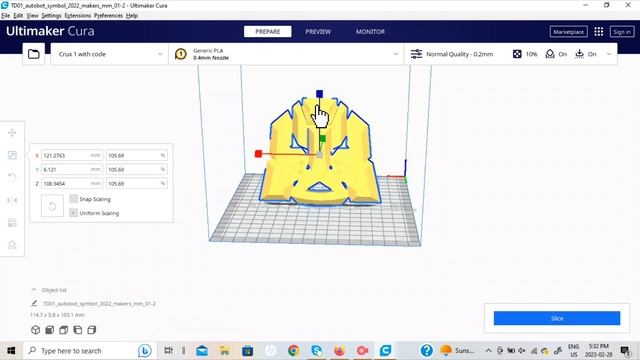This screenshot has height=360, width=640.
Task: Click the Y scale percent field
Action: [136, 169]
